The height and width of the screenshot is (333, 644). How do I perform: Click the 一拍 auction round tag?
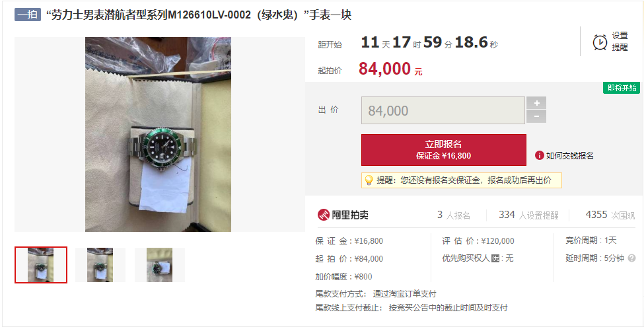click(x=28, y=15)
